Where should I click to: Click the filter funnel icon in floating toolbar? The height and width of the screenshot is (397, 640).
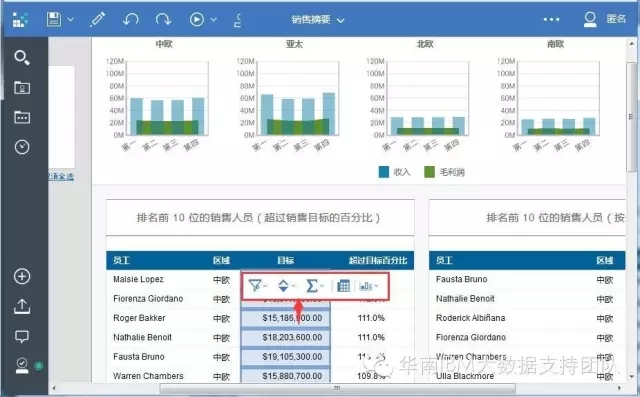[x=255, y=286]
